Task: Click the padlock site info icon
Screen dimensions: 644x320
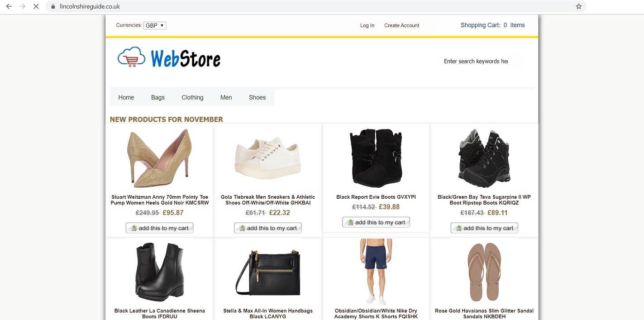Action: pyautogui.click(x=53, y=7)
